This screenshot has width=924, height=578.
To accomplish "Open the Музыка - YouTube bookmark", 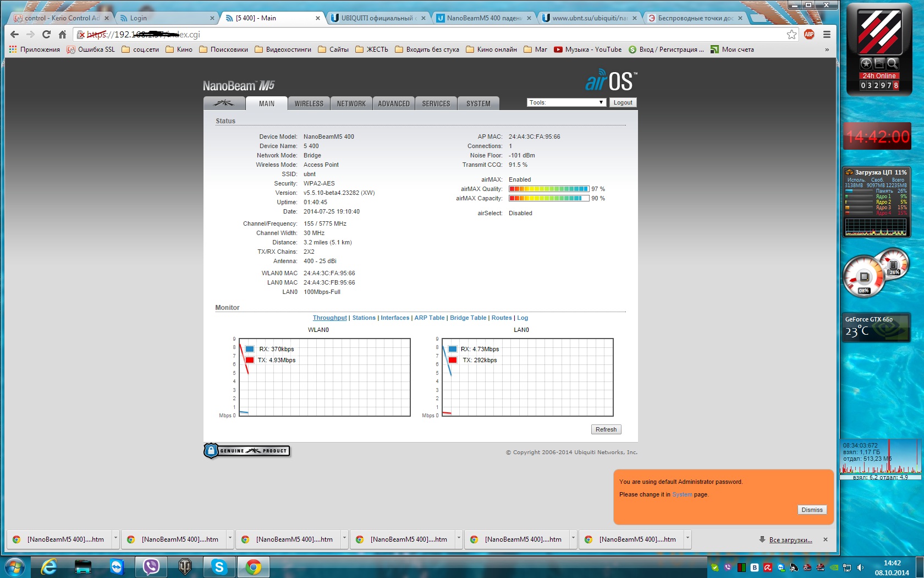I will pyautogui.click(x=587, y=50).
